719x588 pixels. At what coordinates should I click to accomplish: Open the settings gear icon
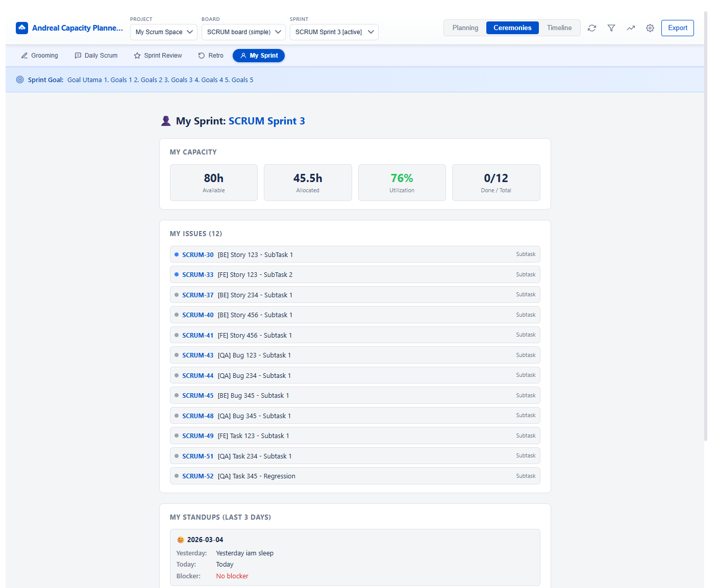[x=650, y=28]
